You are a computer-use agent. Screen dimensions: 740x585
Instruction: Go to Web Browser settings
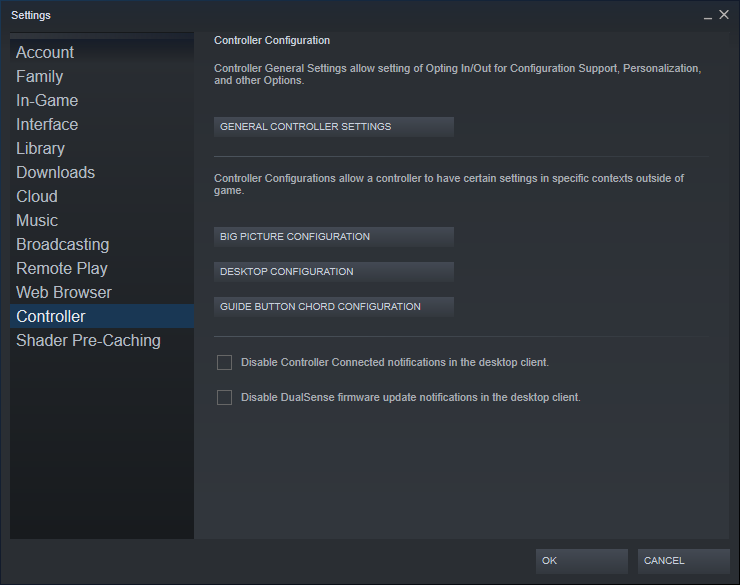[x=64, y=293]
